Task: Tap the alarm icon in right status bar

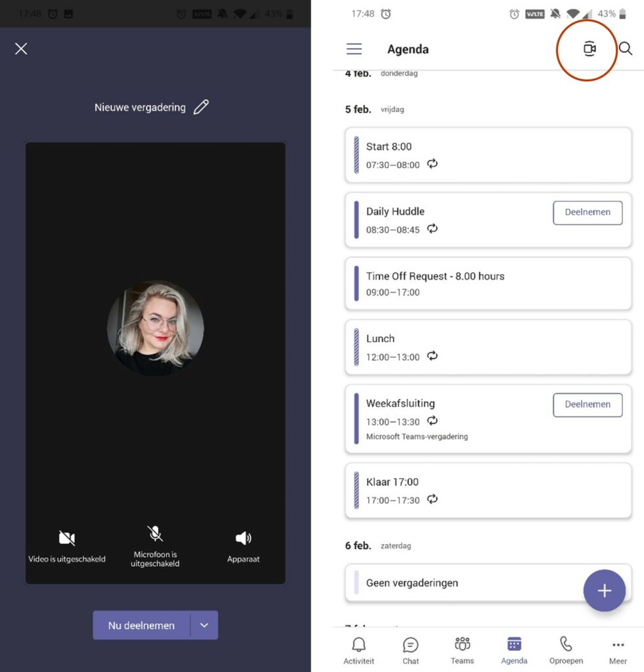Action: (x=514, y=14)
